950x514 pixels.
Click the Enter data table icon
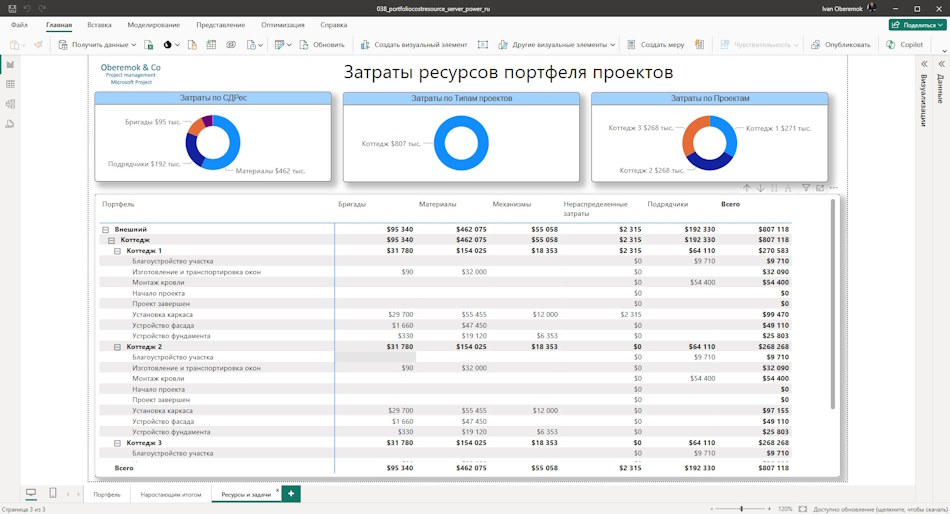211,45
